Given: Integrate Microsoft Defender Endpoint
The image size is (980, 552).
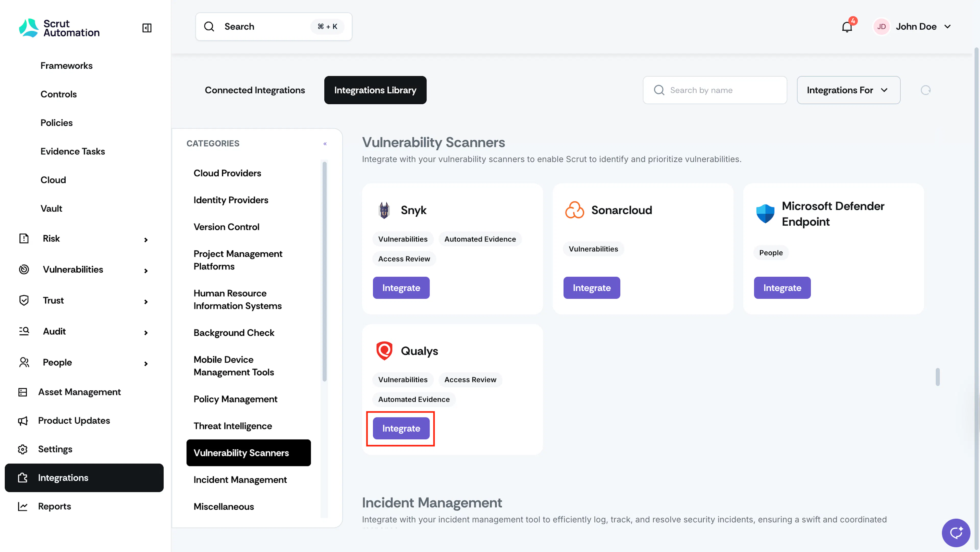Looking at the screenshot, I should (x=782, y=288).
